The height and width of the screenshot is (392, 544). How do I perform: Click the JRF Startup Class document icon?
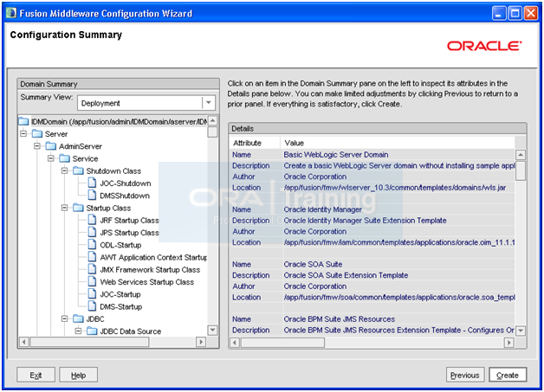click(92, 220)
